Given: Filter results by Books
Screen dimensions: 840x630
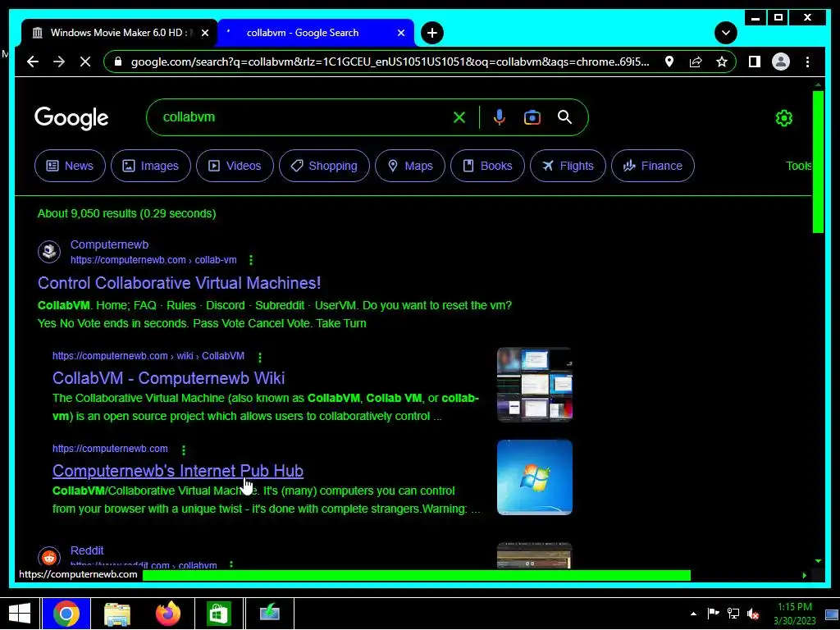Looking at the screenshot, I should point(487,166).
